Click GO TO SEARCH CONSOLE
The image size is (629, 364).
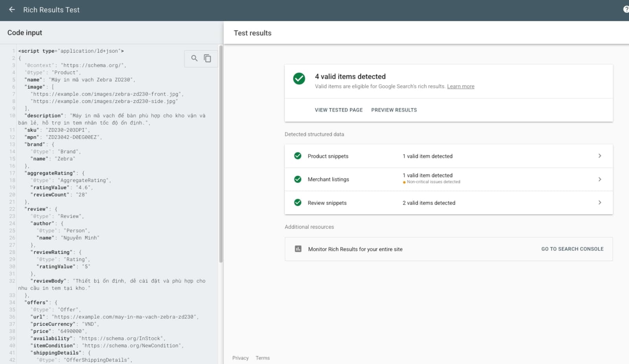point(572,249)
